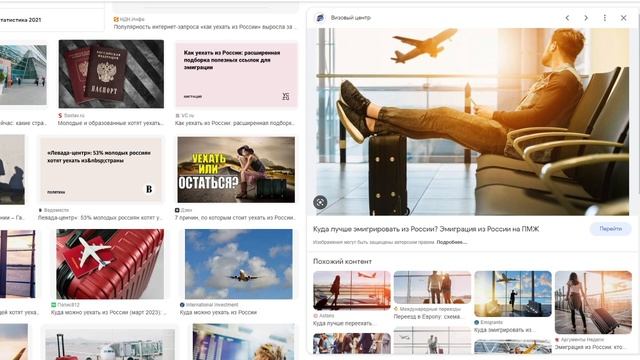Open pink VC.ru article card thumbnail

[236, 74]
